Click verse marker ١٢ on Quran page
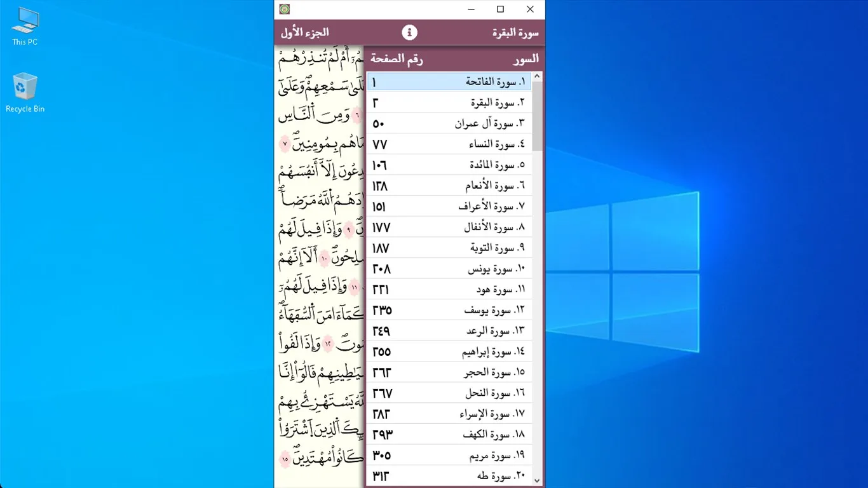Viewport: 868px width, 488px height. (x=328, y=343)
